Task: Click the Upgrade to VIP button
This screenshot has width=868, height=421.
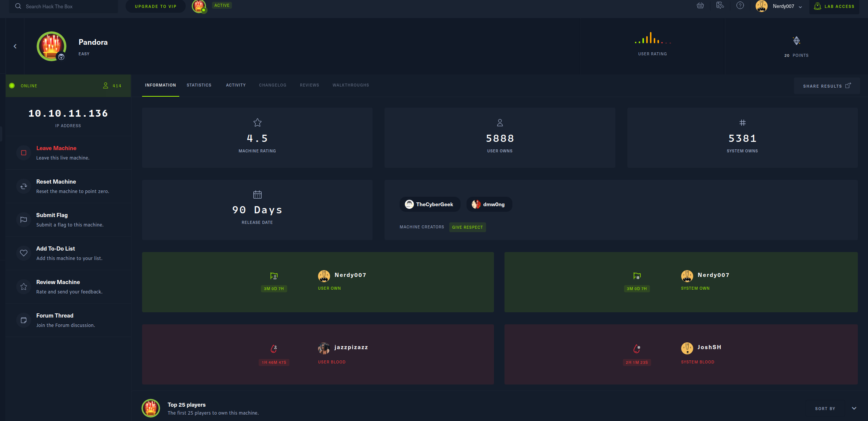Action: (156, 6)
